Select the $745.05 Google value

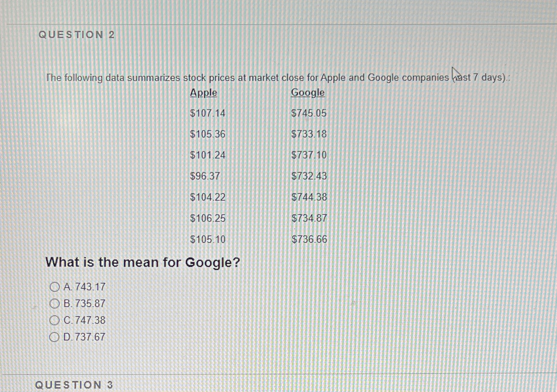tap(309, 113)
